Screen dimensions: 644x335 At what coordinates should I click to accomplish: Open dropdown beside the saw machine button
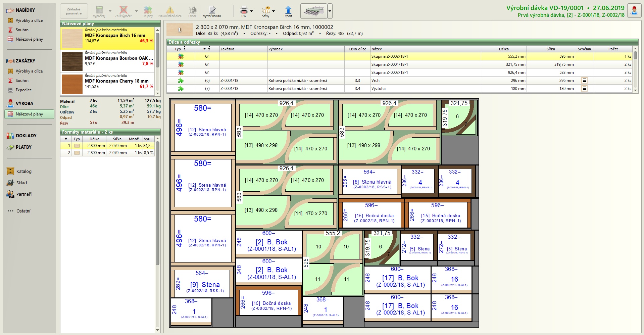pyautogui.click(x=330, y=11)
